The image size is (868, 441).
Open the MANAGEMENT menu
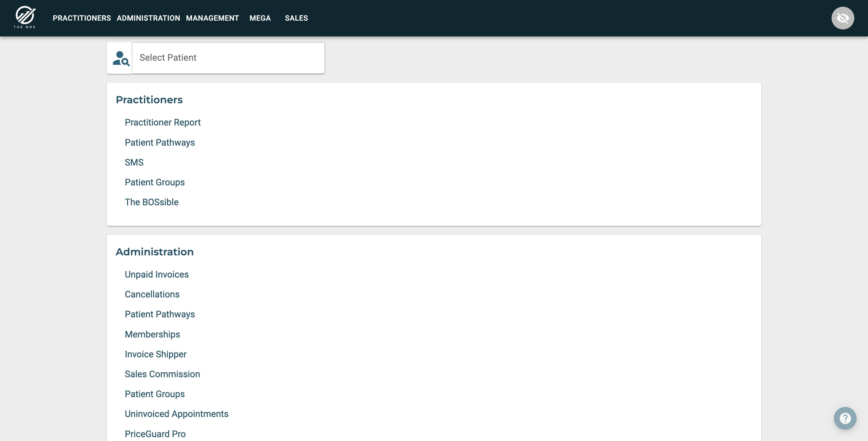[x=212, y=18]
